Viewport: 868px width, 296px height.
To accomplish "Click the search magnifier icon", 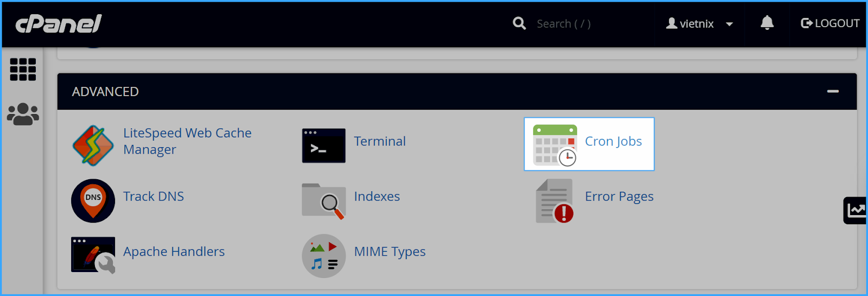I will 519,23.
